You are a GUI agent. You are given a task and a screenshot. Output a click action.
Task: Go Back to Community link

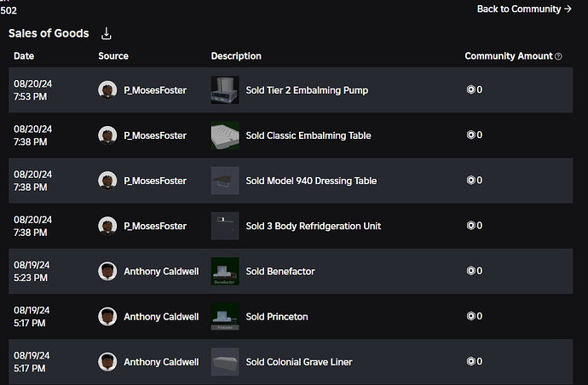pos(524,9)
